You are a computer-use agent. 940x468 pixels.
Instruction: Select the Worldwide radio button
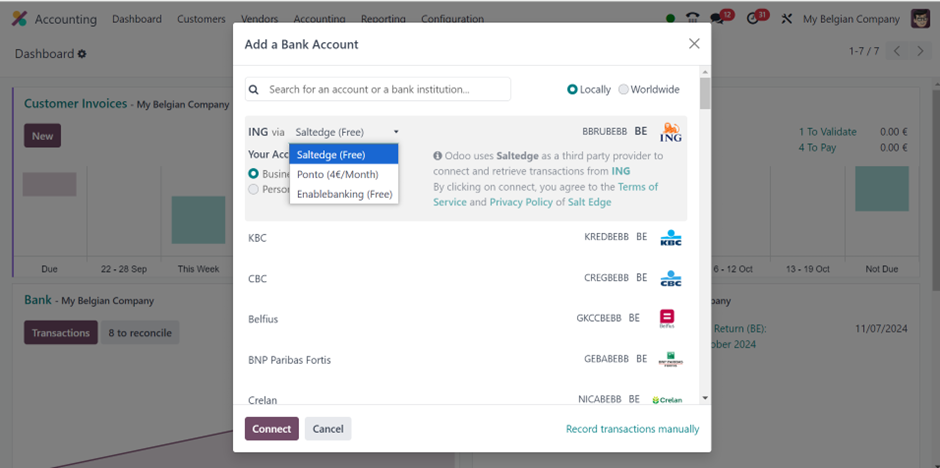point(623,89)
